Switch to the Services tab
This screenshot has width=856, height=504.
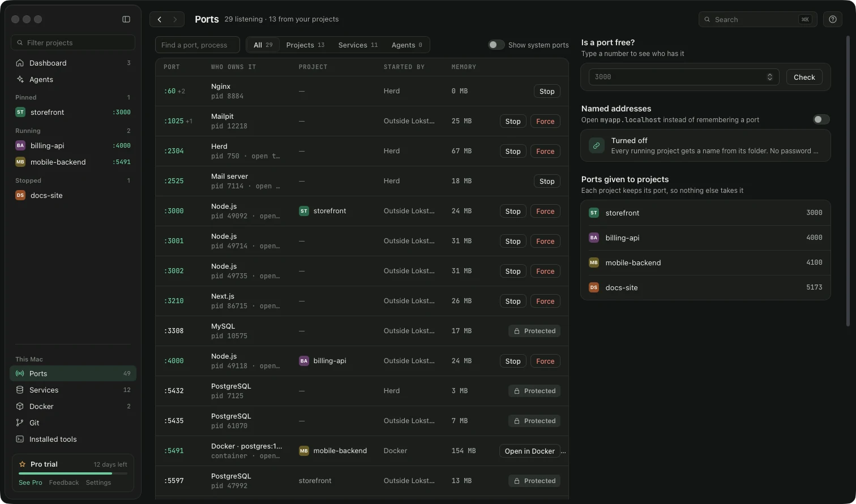358,45
